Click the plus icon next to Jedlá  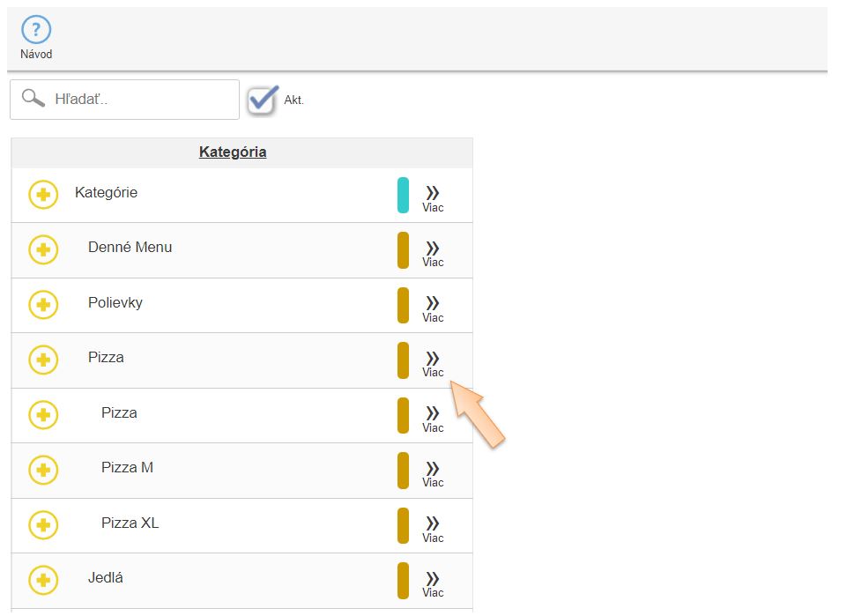(x=43, y=580)
